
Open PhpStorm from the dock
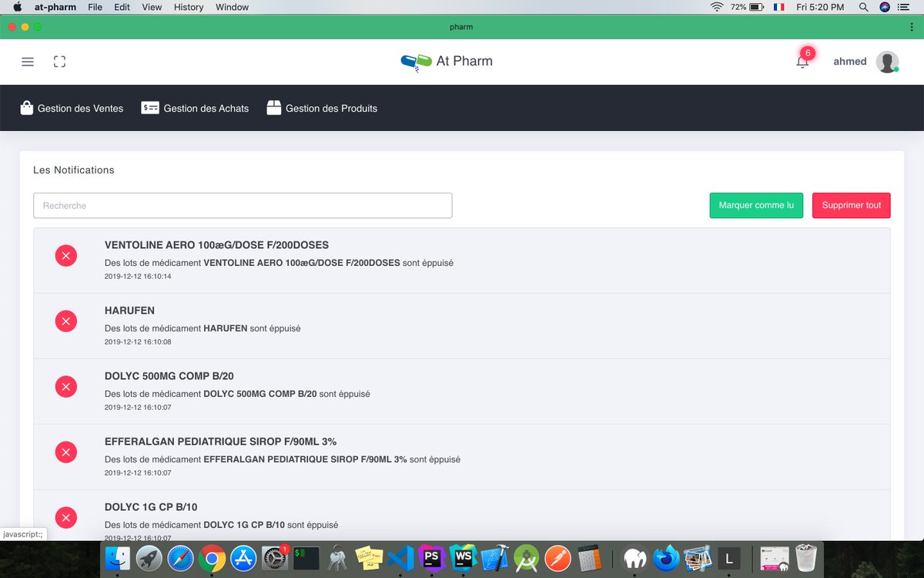point(432,558)
